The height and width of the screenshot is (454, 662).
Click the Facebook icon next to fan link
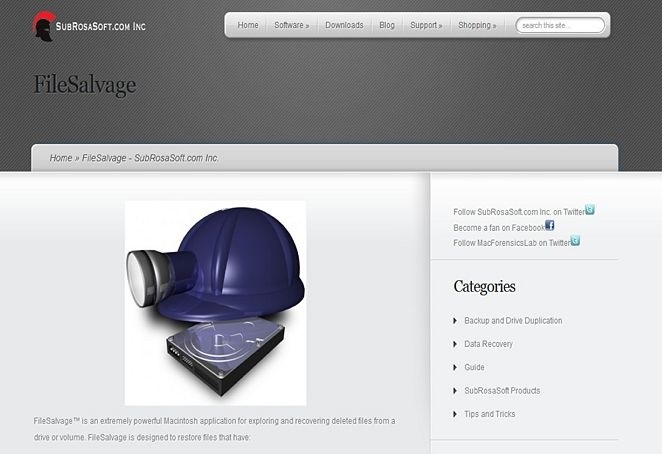[x=550, y=225]
